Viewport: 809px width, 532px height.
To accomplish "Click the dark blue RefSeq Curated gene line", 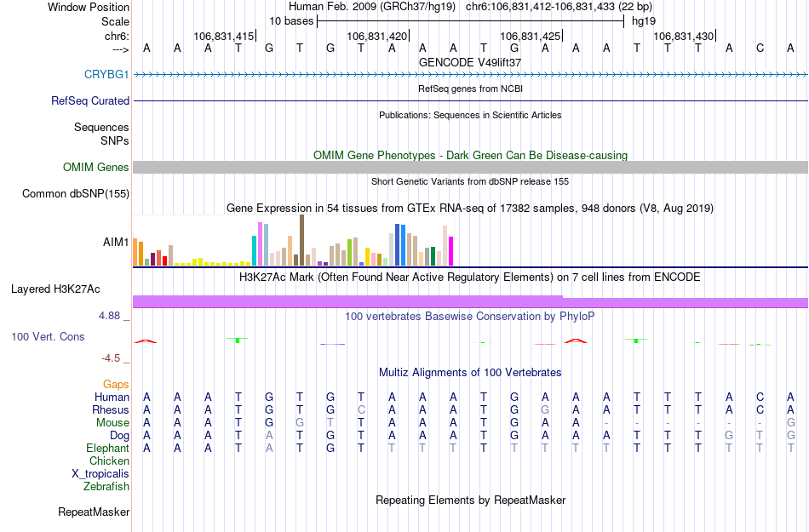I will point(471,100).
